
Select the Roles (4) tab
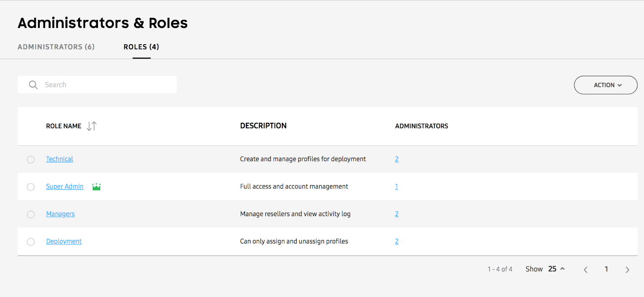pos(141,47)
